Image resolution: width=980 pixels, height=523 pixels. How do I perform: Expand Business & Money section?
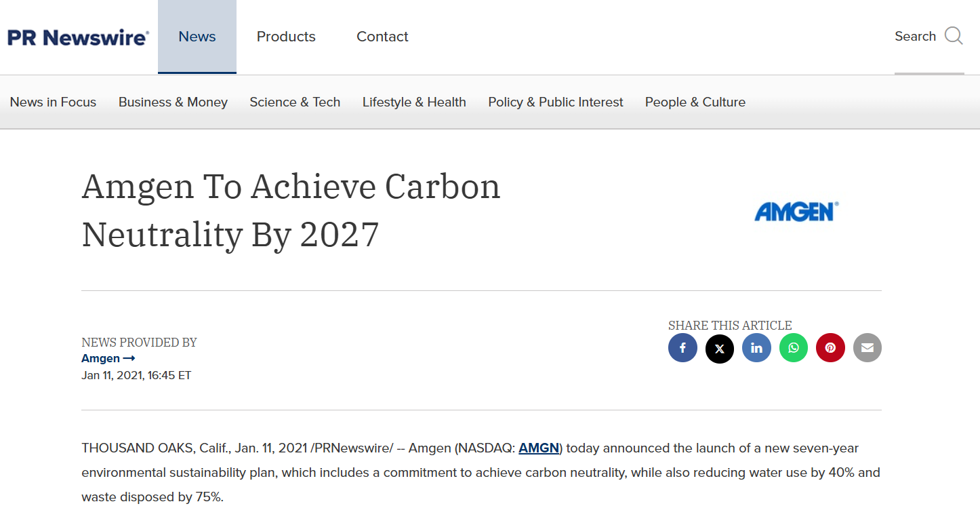point(173,102)
